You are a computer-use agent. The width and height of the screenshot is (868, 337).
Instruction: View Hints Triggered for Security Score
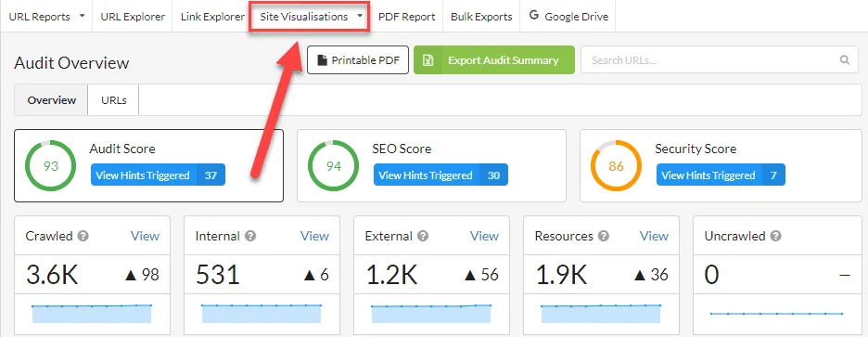(721, 175)
